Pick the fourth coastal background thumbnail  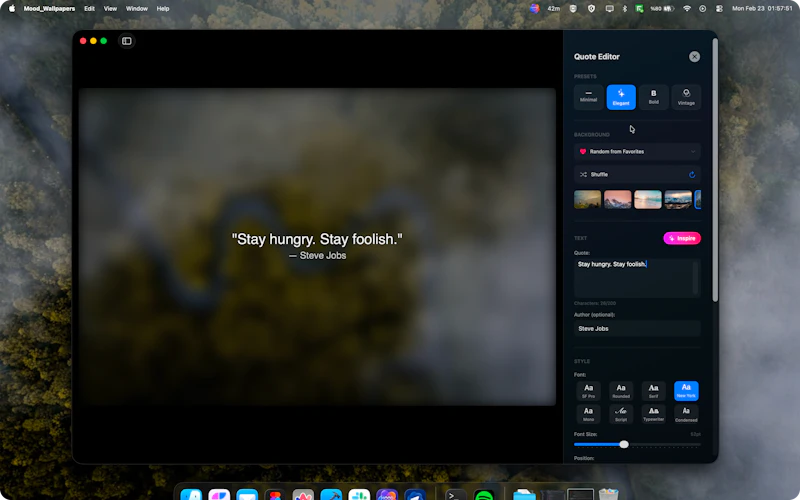[678, 199]
